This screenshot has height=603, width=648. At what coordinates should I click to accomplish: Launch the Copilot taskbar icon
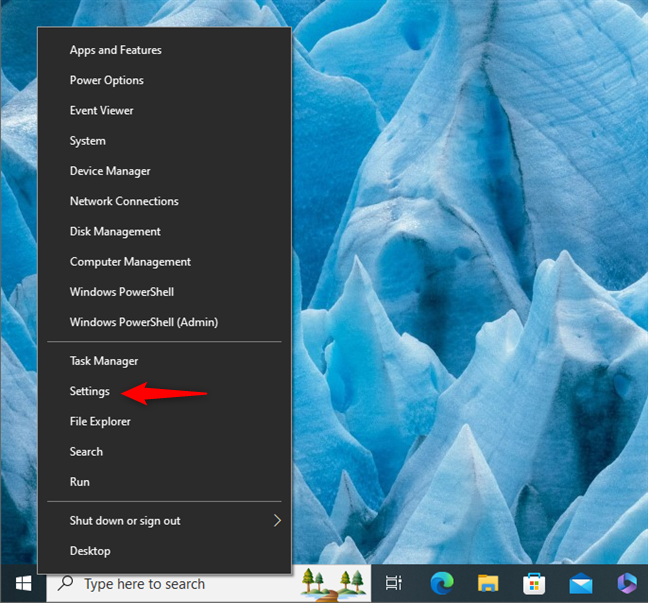coord(627,583)
